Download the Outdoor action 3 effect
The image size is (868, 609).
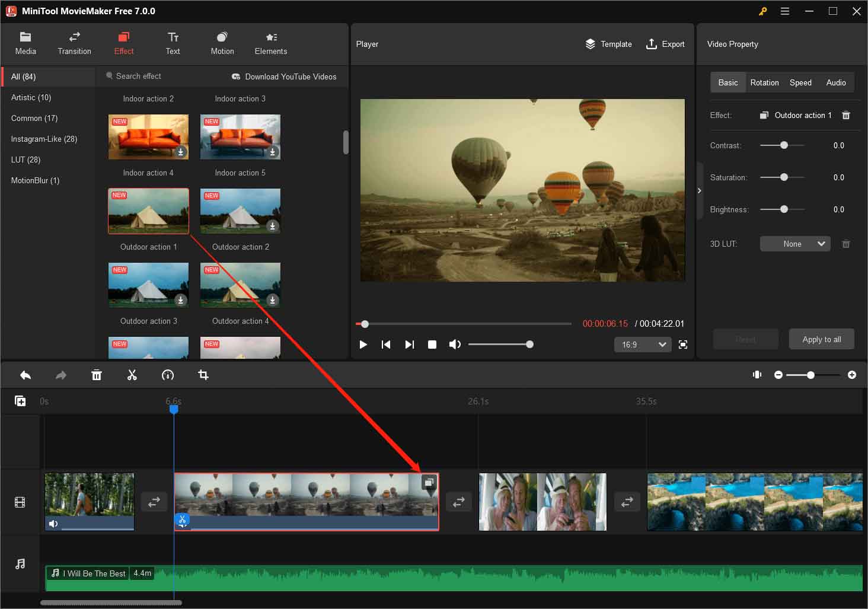pyautogui.click(x=181, y=300)
